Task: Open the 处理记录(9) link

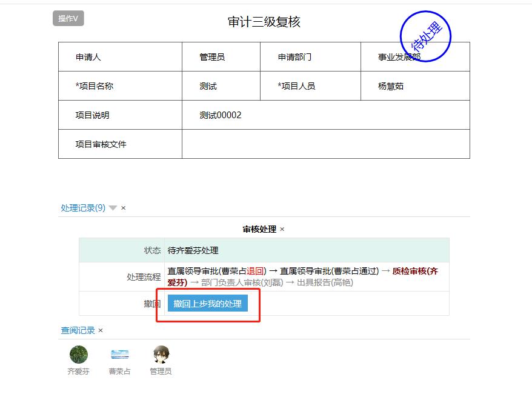Action: pyautogui.click(x=83, y=208)
